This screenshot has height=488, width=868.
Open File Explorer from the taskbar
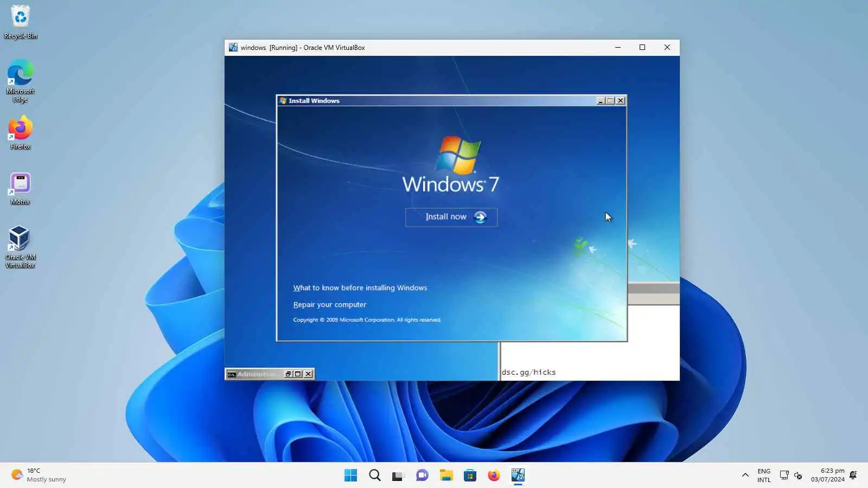tap(446, 476)
